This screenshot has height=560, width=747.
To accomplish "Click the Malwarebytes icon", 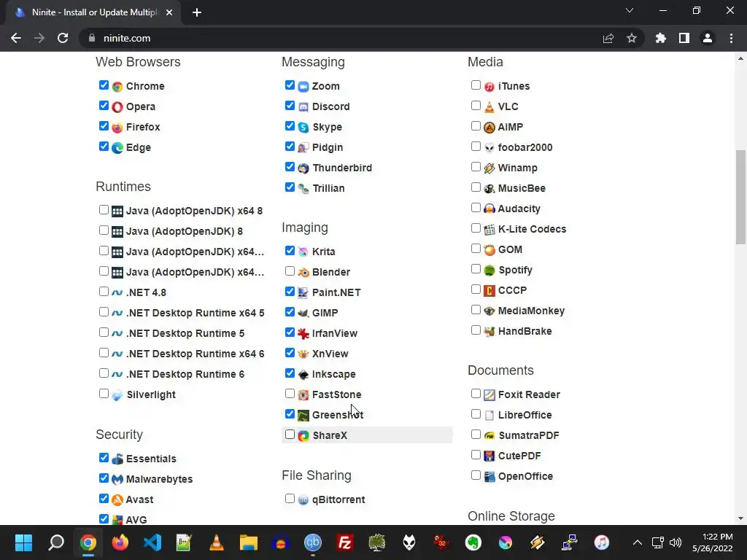I will tap(117, 480).
